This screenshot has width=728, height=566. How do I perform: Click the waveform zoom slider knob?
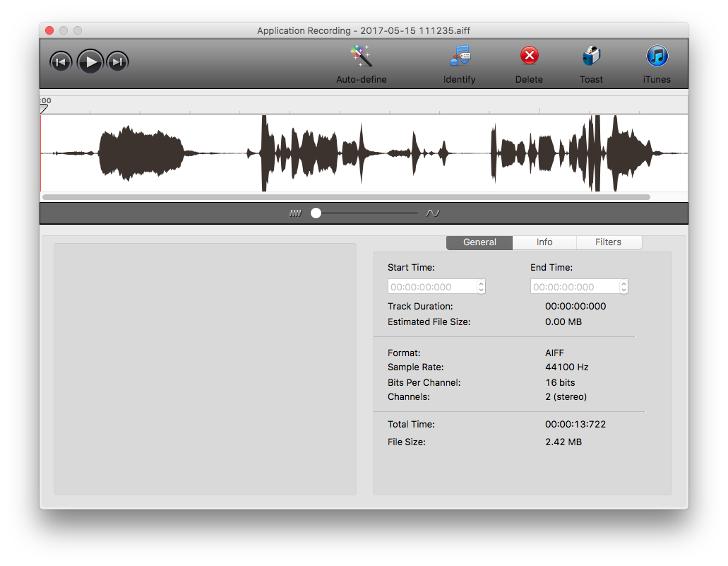[x=316, y=213]
